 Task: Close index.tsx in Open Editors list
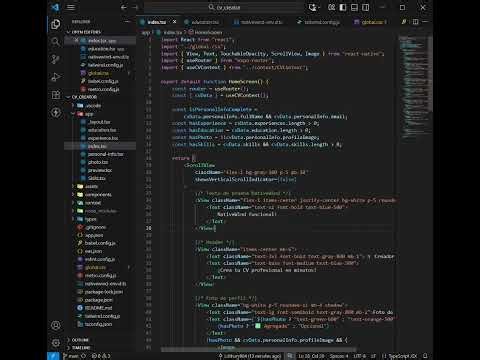[76, 40]
